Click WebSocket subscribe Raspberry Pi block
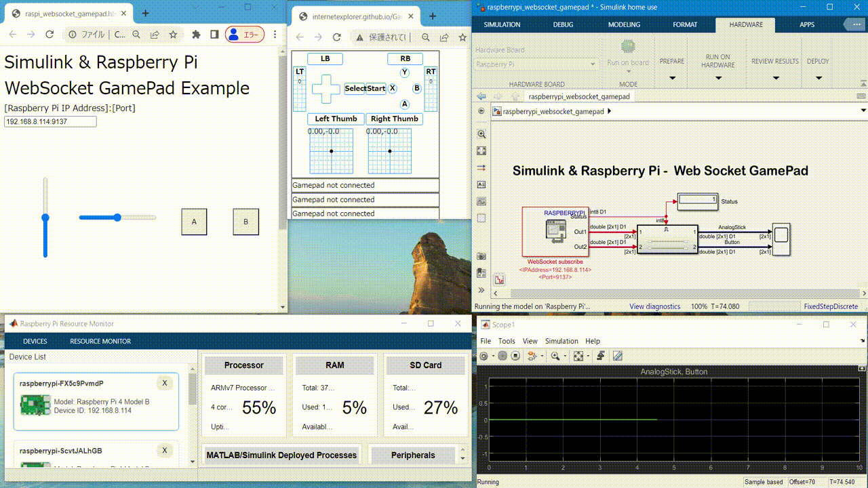The height and width of the screenshot is (488, 868). (x=555, y=232)
